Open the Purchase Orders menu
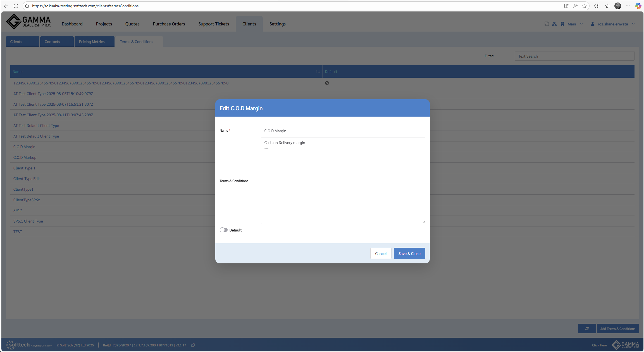The height and width of the screenshot is (352, 644). (169, 24)
